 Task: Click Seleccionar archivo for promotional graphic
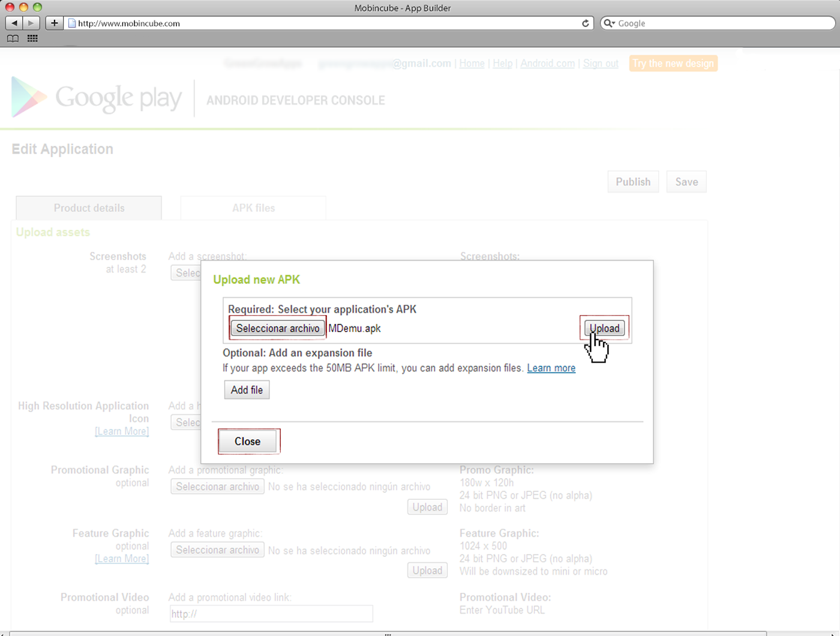point(217,487)
